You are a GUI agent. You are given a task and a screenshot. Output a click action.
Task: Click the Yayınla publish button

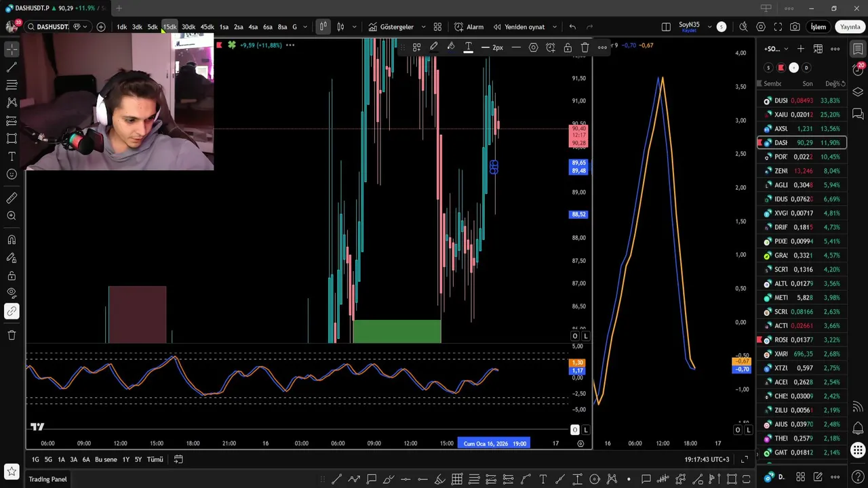tap(850, 27)
